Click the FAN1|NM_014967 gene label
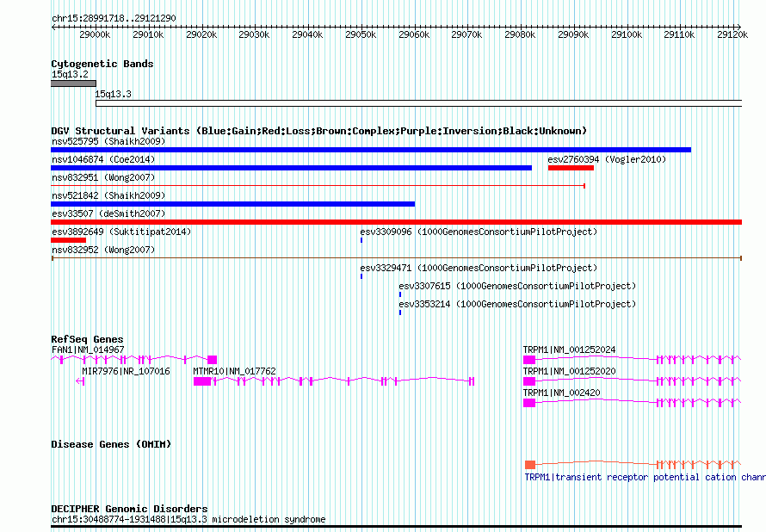 coord(88,350)
